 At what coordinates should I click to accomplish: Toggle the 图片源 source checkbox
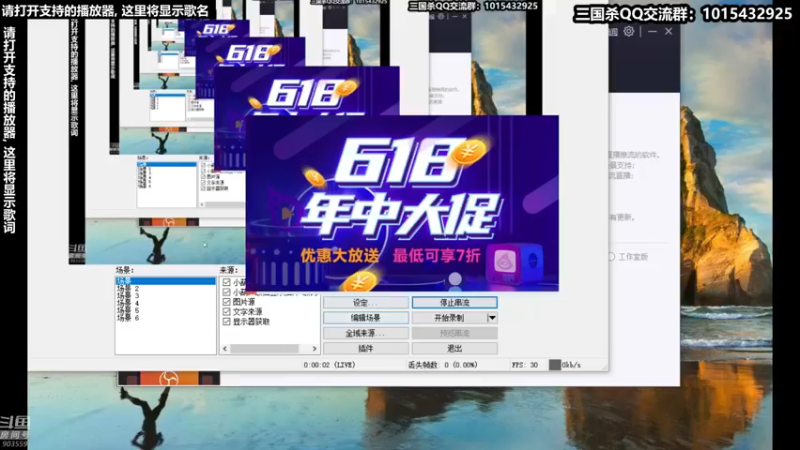pos(227,302)
